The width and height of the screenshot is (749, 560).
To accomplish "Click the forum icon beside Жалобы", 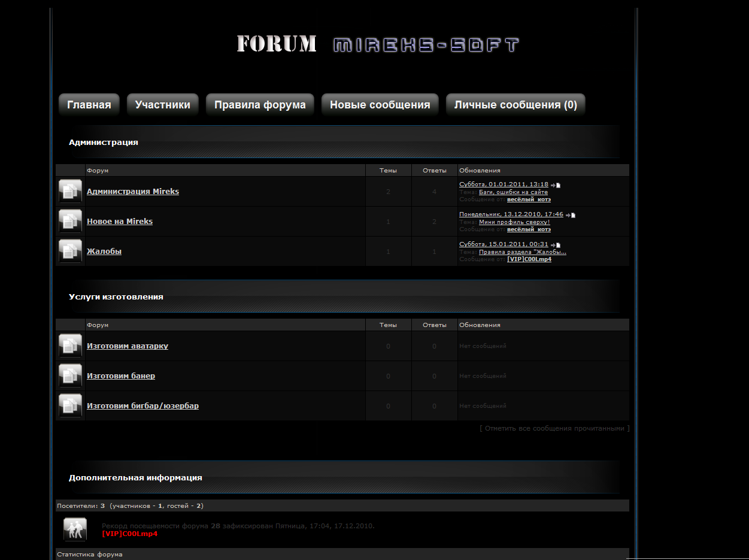I will point(70,251).
